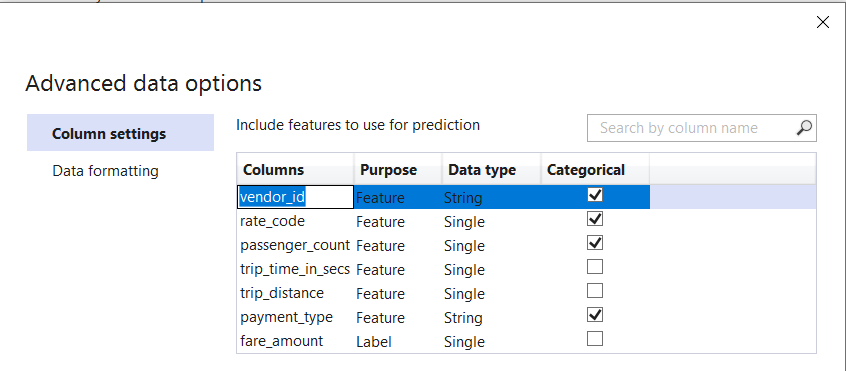Viewport: 846px width, 371px height.
Task: Focus the Search by column name field
Action: [701, 128]
